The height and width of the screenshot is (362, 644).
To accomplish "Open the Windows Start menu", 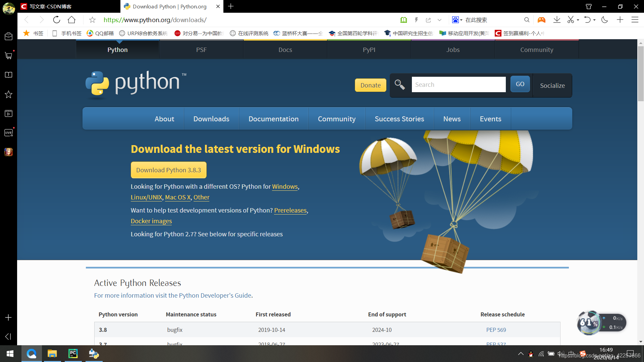I will click(x=10, y=354).
